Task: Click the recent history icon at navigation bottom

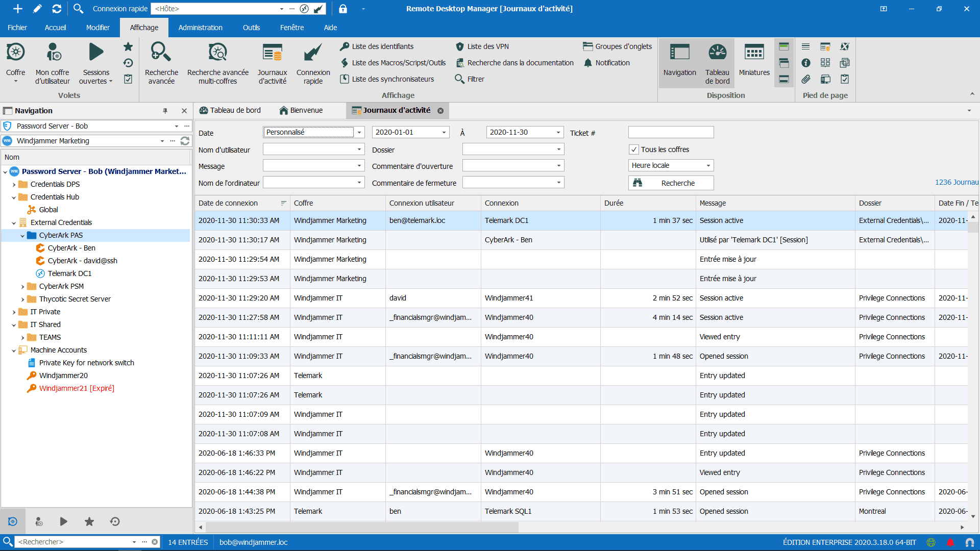Action: 115,521
